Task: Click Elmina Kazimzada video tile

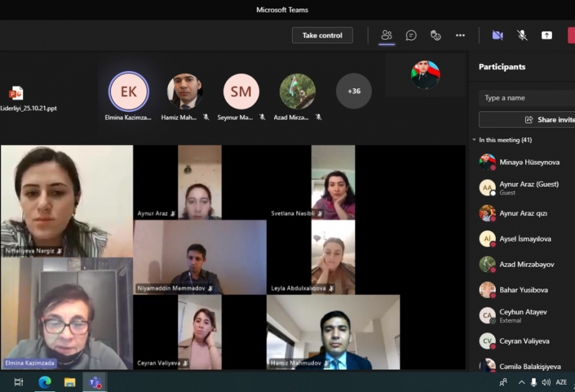Action: (x=67, y=314)
